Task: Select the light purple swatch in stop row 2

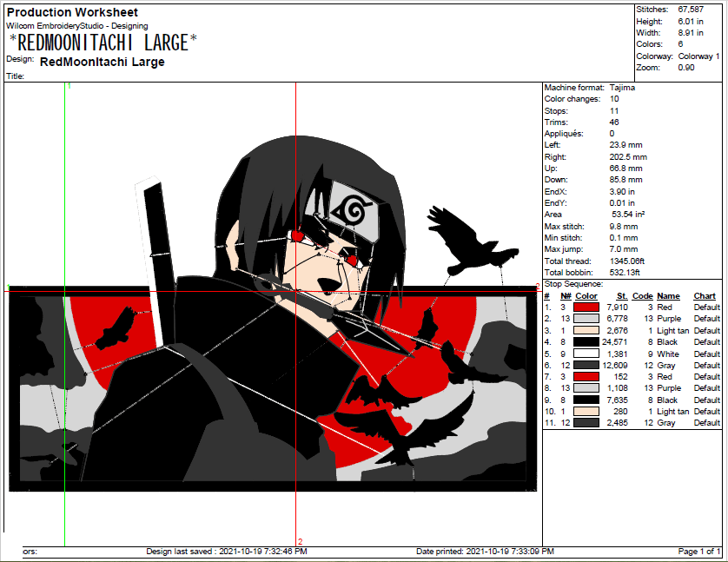Action: pos(586,319)
